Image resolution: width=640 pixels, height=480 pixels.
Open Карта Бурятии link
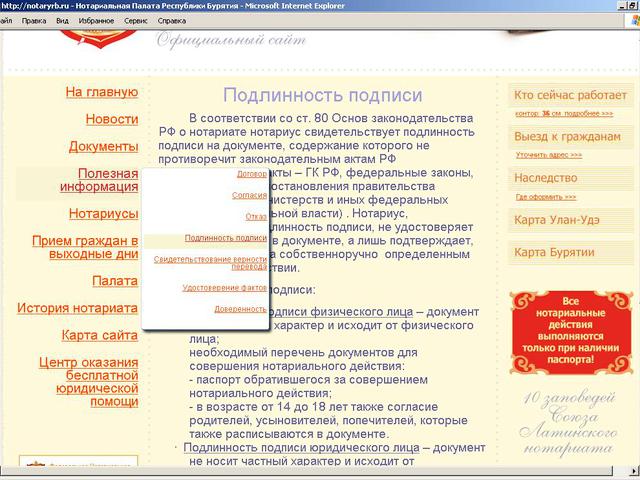(554, 252)
